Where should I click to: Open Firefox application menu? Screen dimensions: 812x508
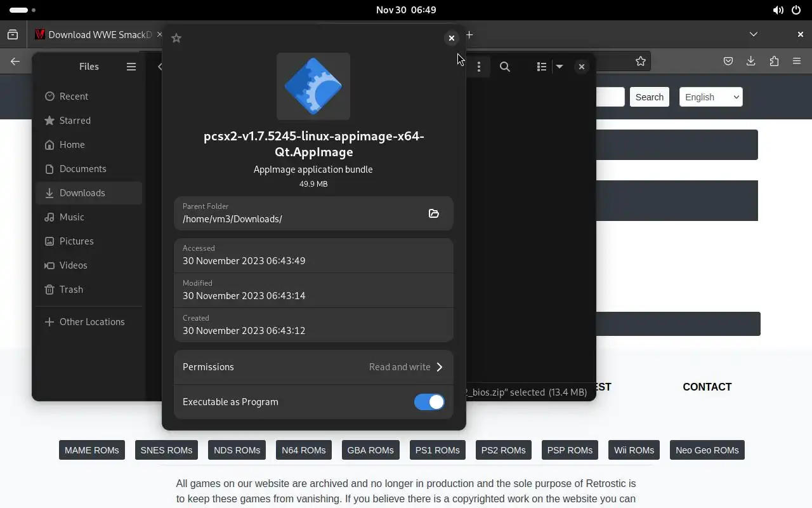(x=797, y=62)
